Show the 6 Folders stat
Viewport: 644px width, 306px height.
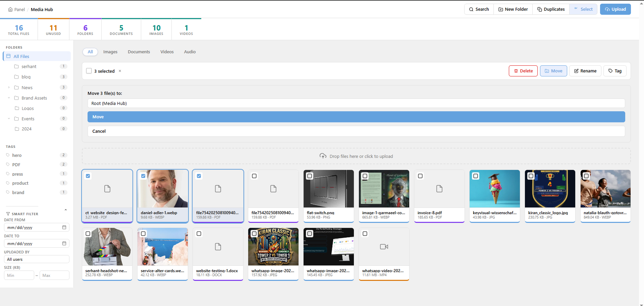point(85,29)
